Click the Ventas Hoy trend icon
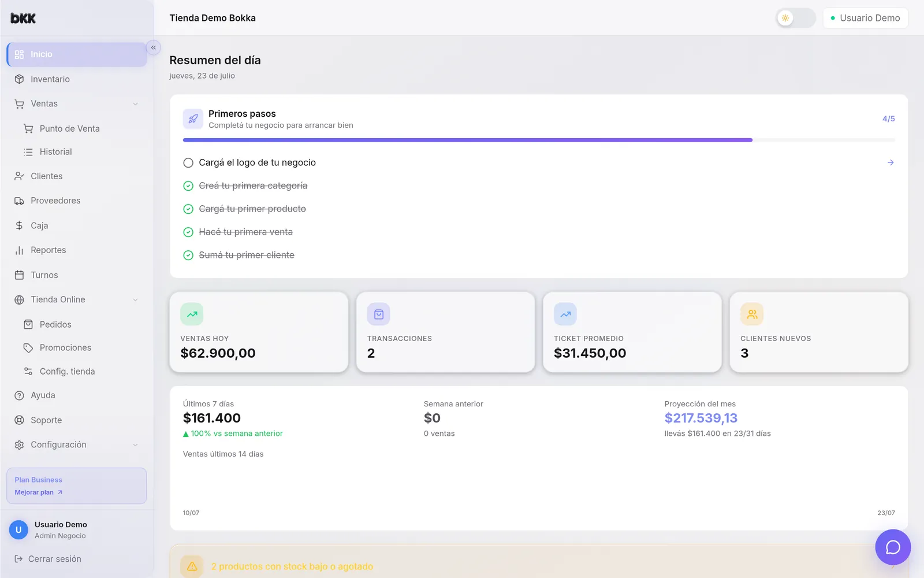The width and height of the screenshot is (924, 578). (x=192, y=314)
